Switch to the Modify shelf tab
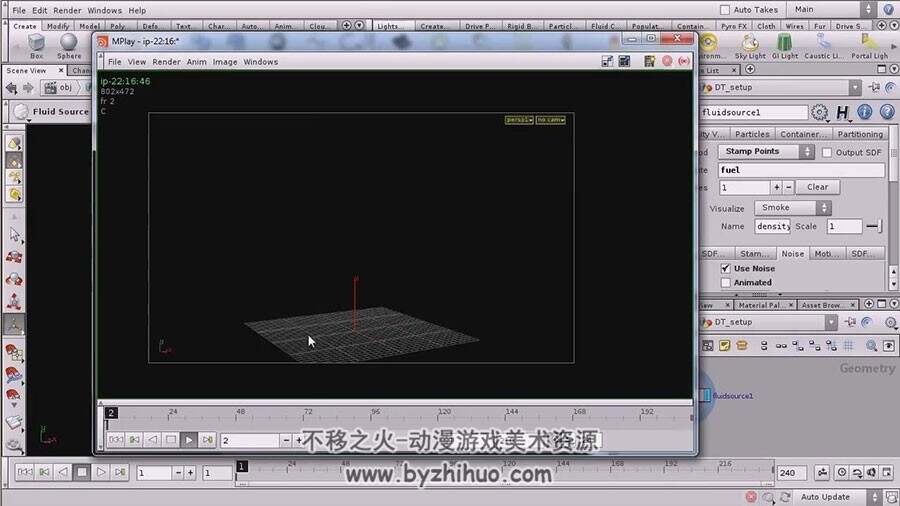900x506 pixels. point(57,26)
